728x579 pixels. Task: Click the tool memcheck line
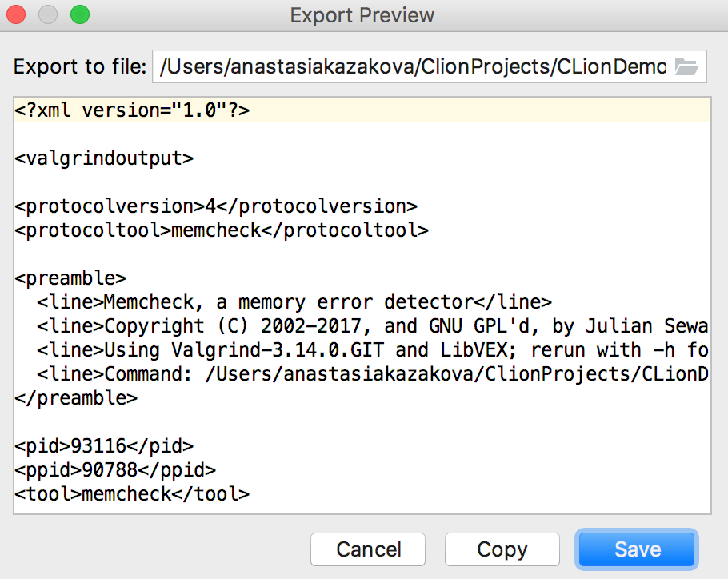coord(132,494)
